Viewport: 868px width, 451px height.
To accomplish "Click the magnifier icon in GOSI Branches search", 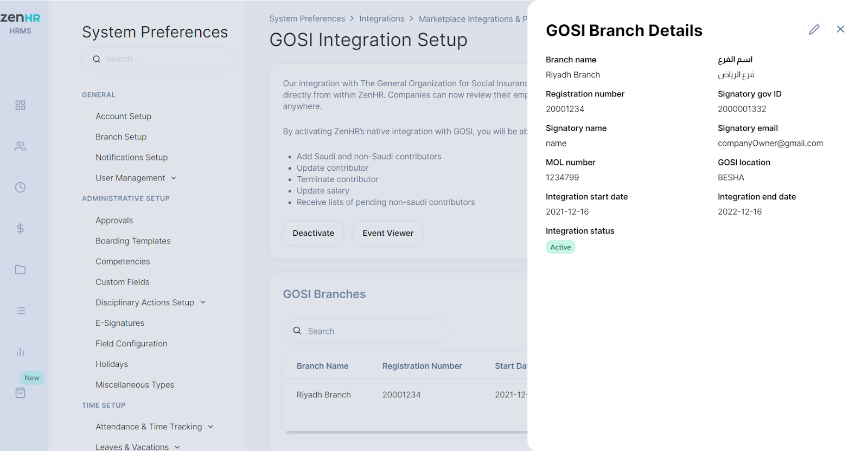I will point(297,331).
